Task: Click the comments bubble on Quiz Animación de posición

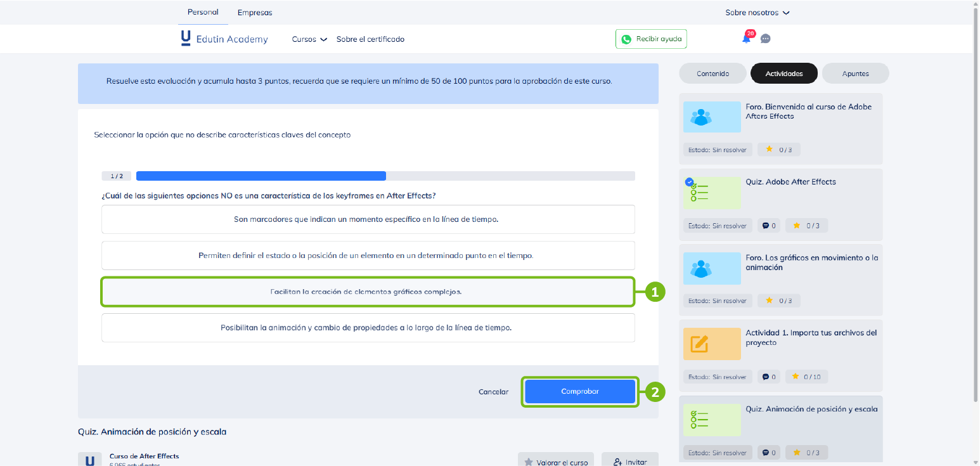Action: pyautogui.click(x=768, y=452)
